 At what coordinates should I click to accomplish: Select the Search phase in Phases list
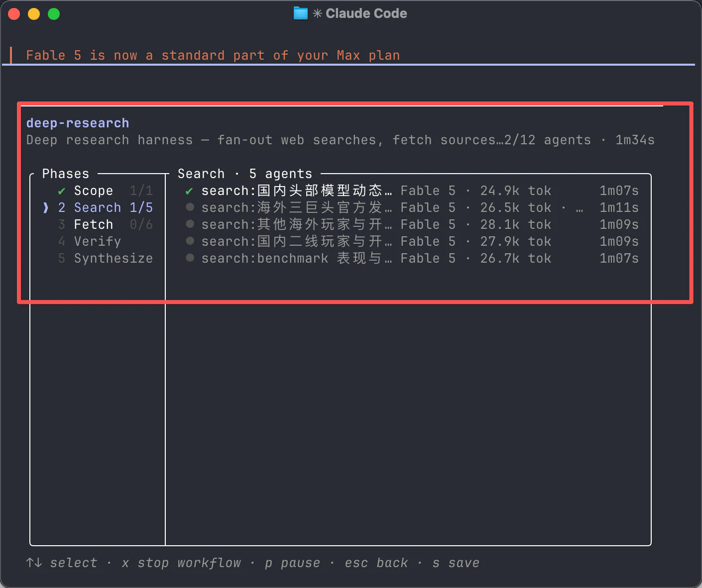pyautogui.click(x=98, y=207)
